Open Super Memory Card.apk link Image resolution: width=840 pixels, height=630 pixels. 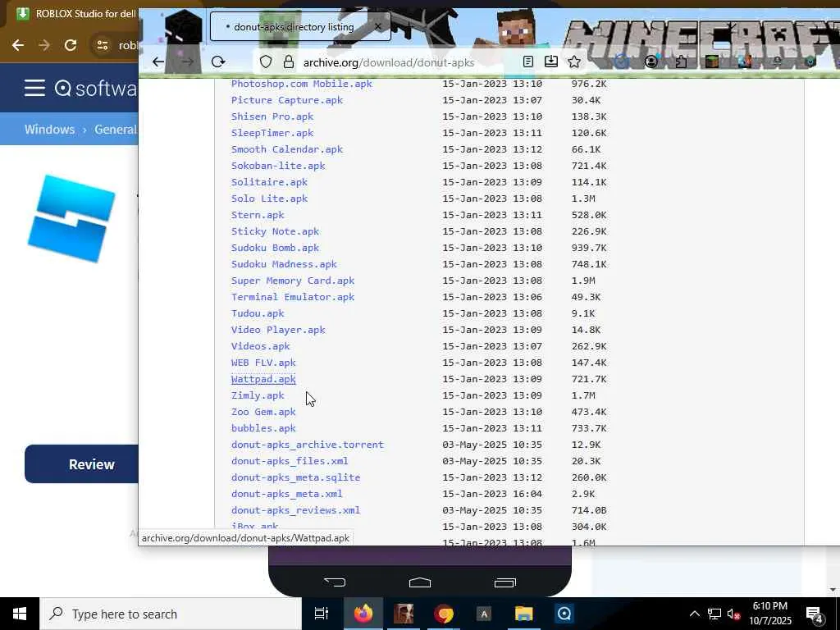(x=293, y=281)
